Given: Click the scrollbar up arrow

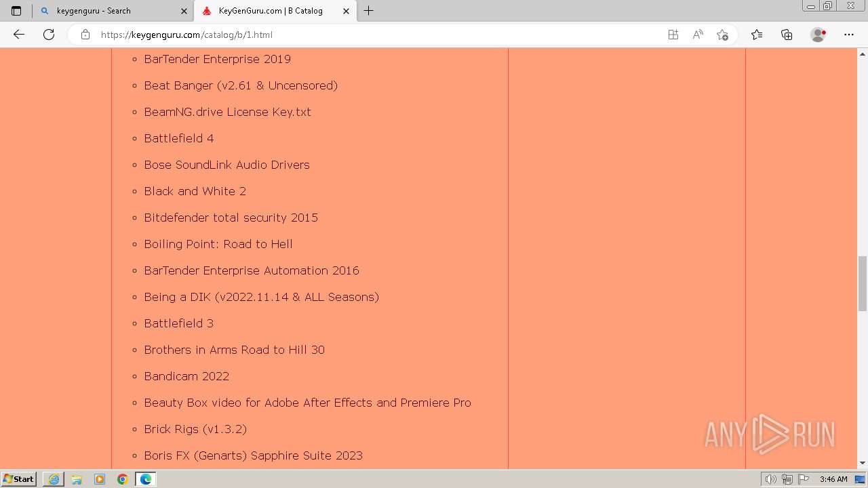Looking at the screenshot, I should tap(863, 53).
